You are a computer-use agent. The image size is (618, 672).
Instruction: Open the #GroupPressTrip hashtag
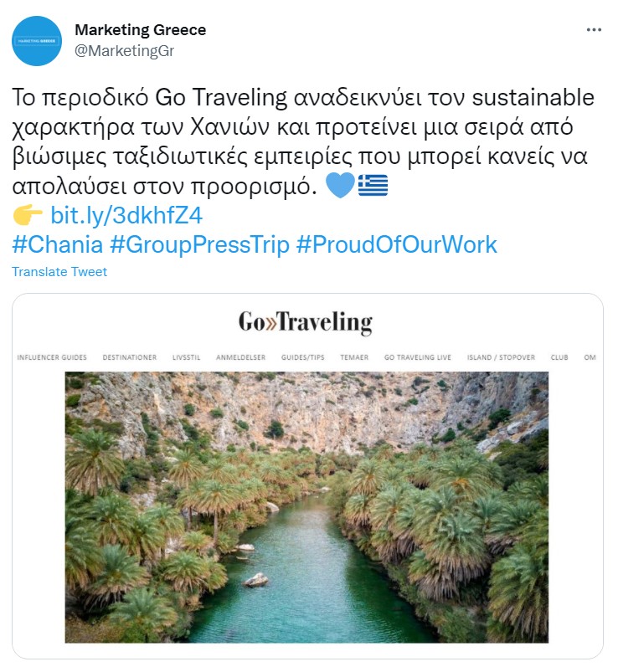click(200, 244)
